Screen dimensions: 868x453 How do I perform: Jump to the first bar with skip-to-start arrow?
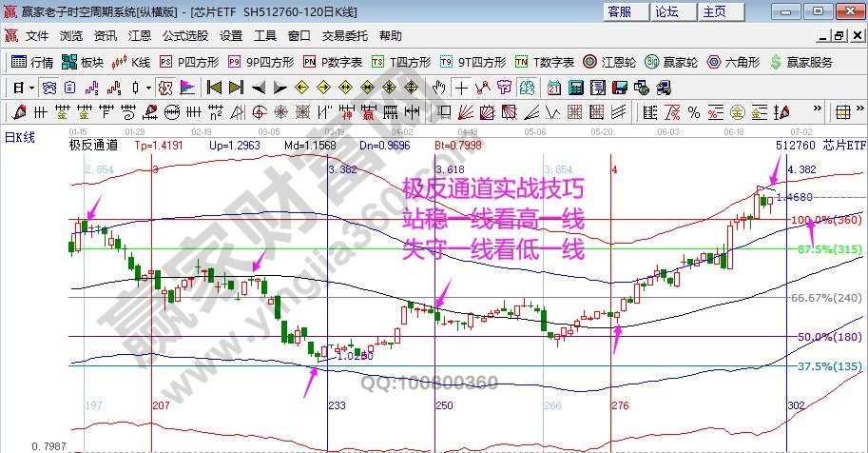coord(215,88)
